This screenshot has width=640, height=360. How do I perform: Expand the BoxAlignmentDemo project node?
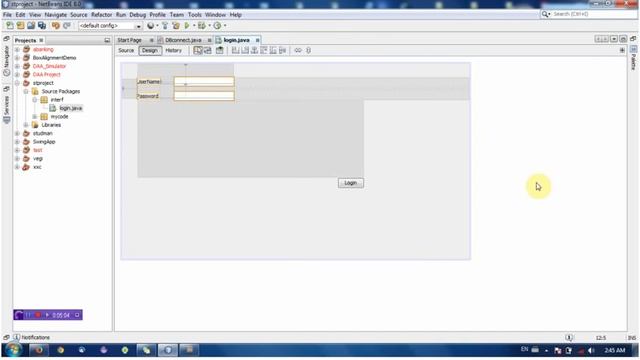18,58
